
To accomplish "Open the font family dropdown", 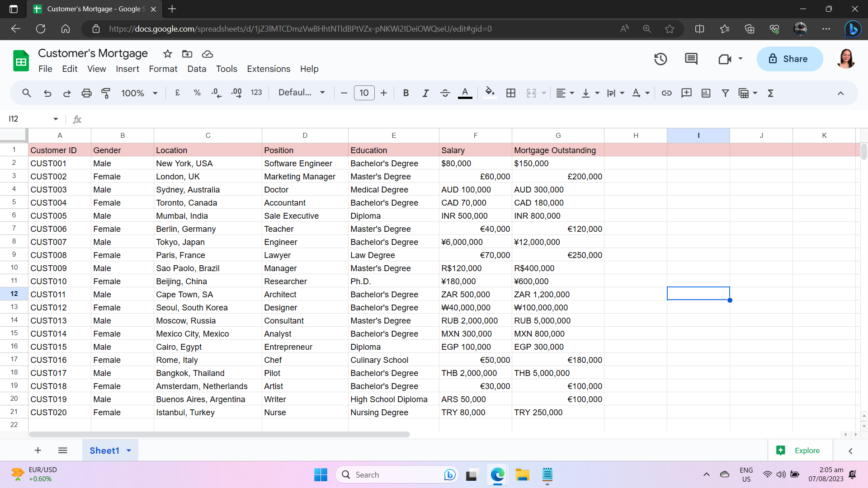I will (302, 93).
